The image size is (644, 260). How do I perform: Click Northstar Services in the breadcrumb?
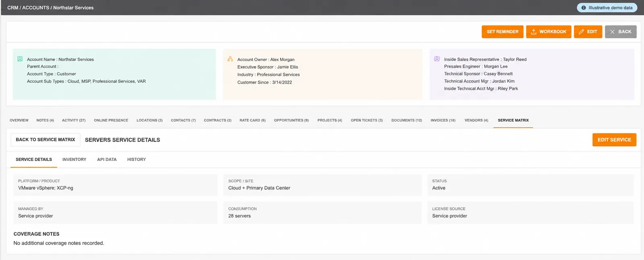[x=73, y=8]
